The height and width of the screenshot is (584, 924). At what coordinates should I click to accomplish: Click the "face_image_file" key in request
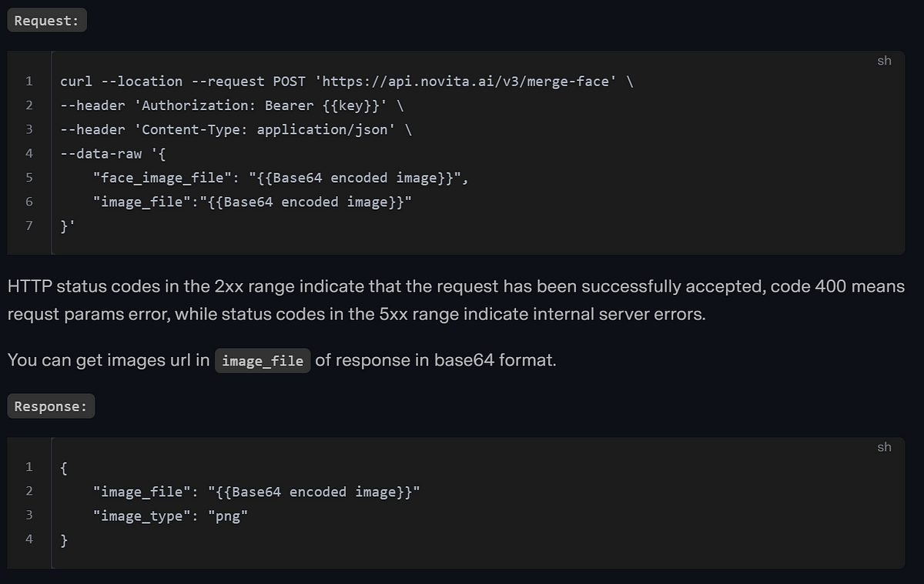163,178
